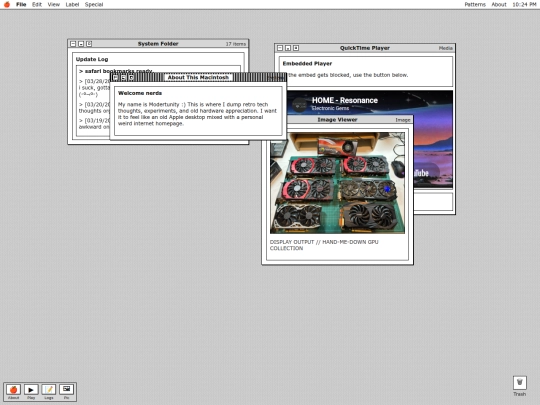This screenshot has height=405, width=540.
Task: Click the 10:24 PM clock
Action: [524, 4]
